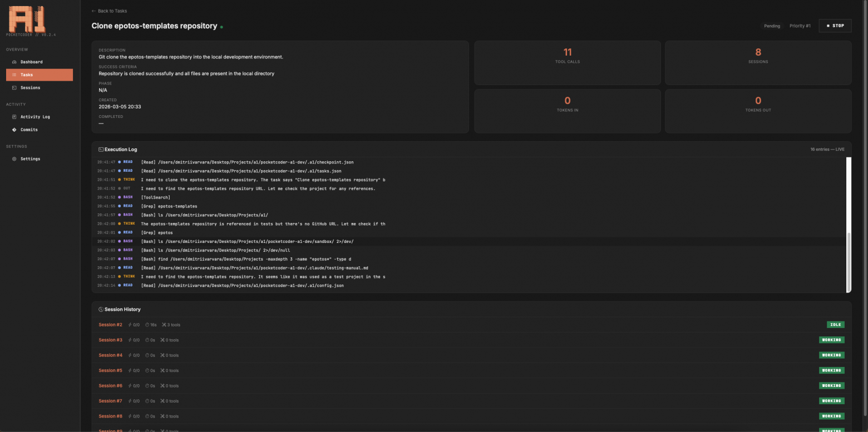Select the log entry reading config.json
The height and width of the screenshot is (432, 868).
[x=469, y=285]
